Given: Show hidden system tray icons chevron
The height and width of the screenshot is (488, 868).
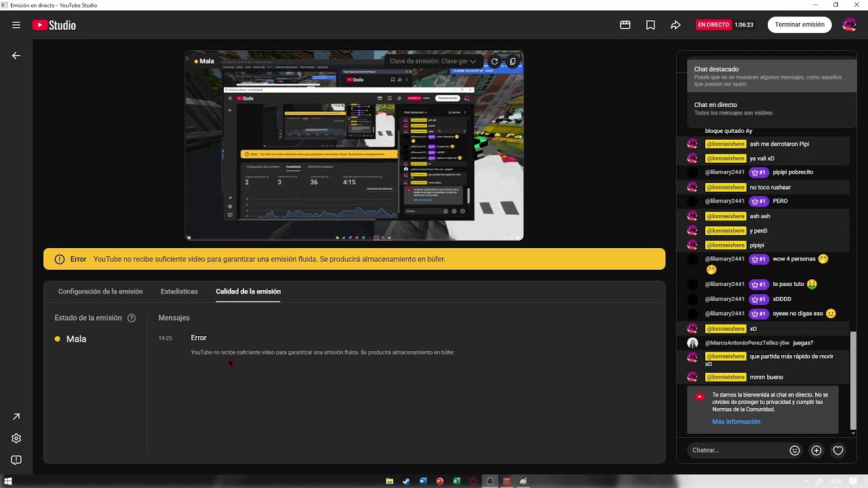Looking at the screenshot, I should pos(806,481).
